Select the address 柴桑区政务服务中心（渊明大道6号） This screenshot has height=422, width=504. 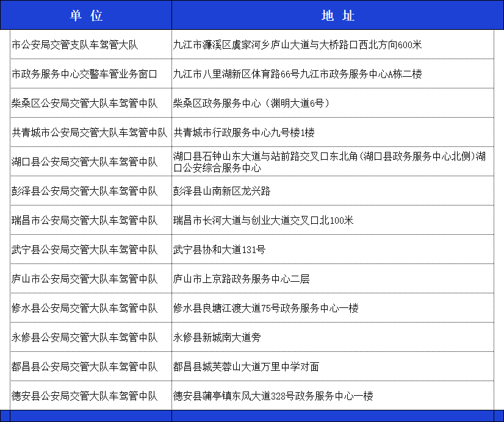coord(333,103)
